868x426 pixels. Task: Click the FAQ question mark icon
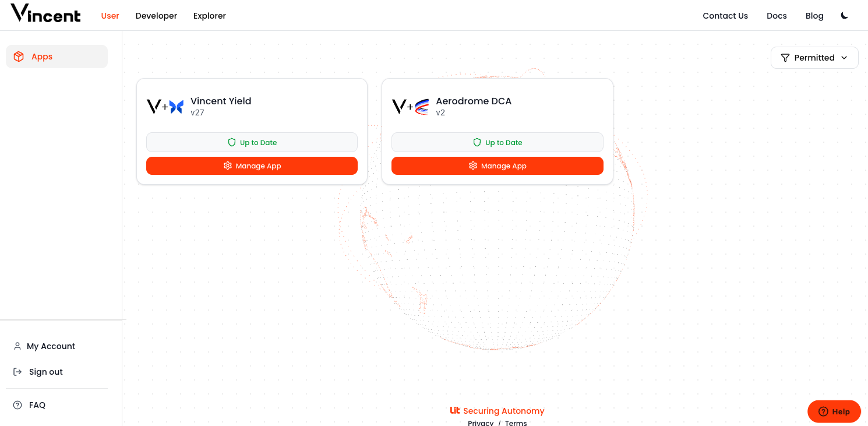pyautogui.click(x=17, y=404)
